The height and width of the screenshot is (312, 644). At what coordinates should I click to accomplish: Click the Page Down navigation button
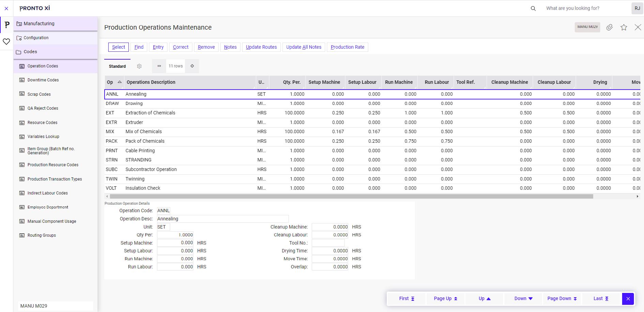pyautogui.click(x=562, y=299)
